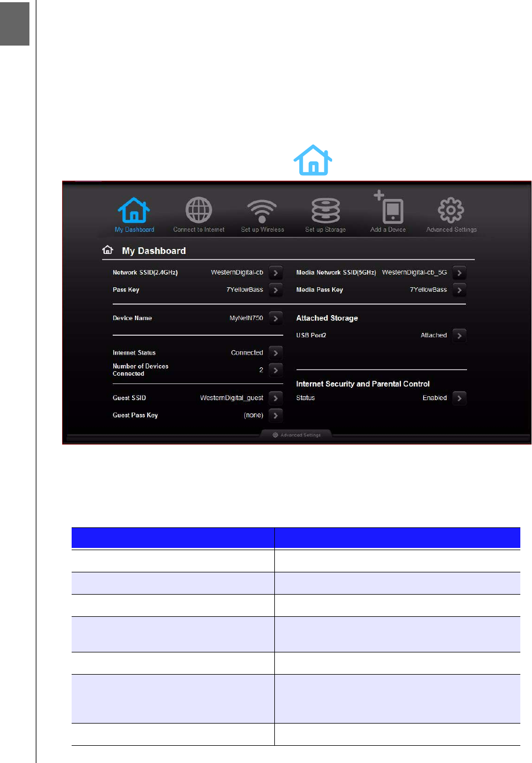Click the Enabled security status value
The image size is (532, 763).
pyautogui.click(x=435, y=398)
